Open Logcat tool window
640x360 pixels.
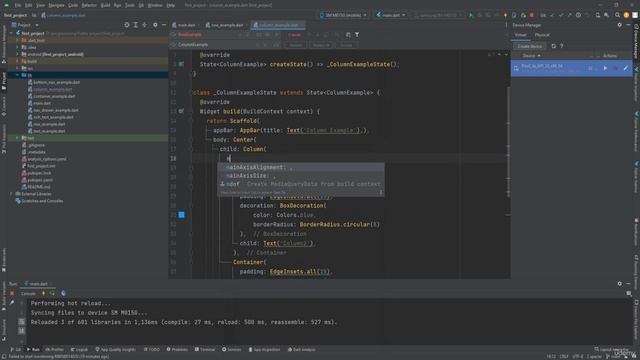[x=80, y=349]
